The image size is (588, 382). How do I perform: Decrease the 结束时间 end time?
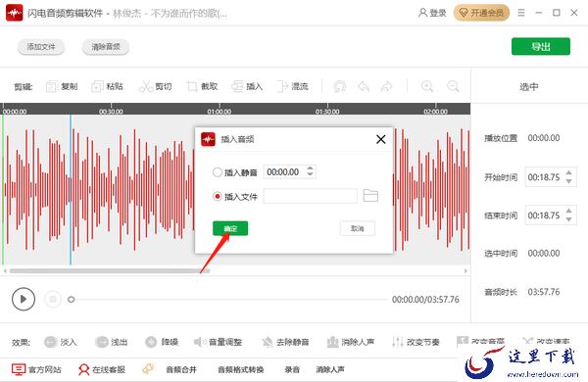(568, 219)
